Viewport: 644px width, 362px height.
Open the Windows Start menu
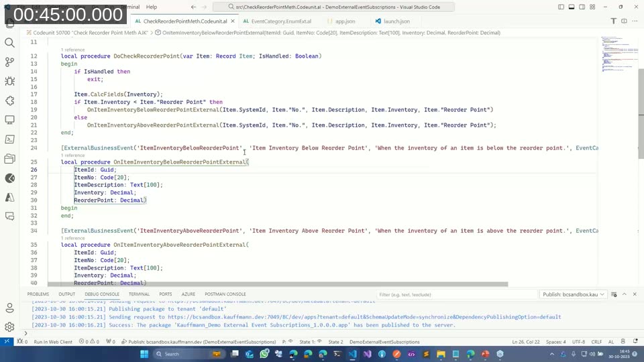[x=144, y=354]
